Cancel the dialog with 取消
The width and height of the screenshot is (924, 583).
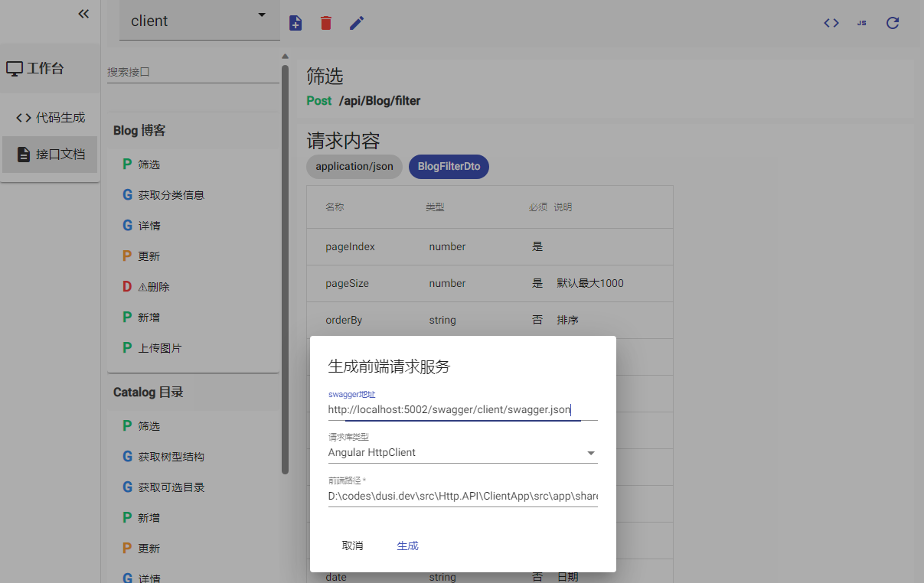[352, 546]
